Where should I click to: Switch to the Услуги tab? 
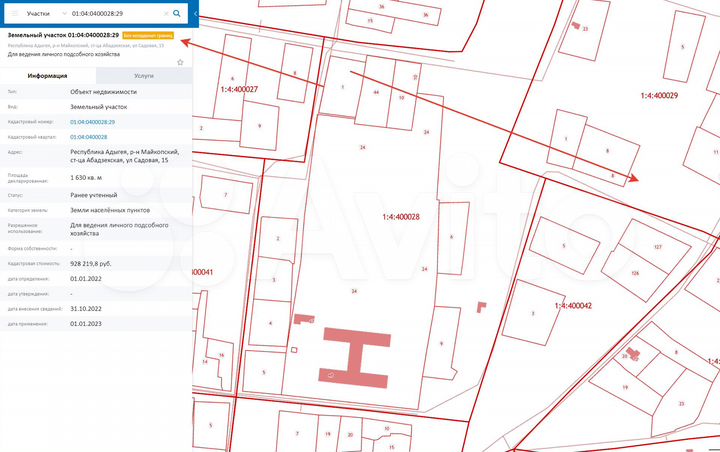(143, 76)
